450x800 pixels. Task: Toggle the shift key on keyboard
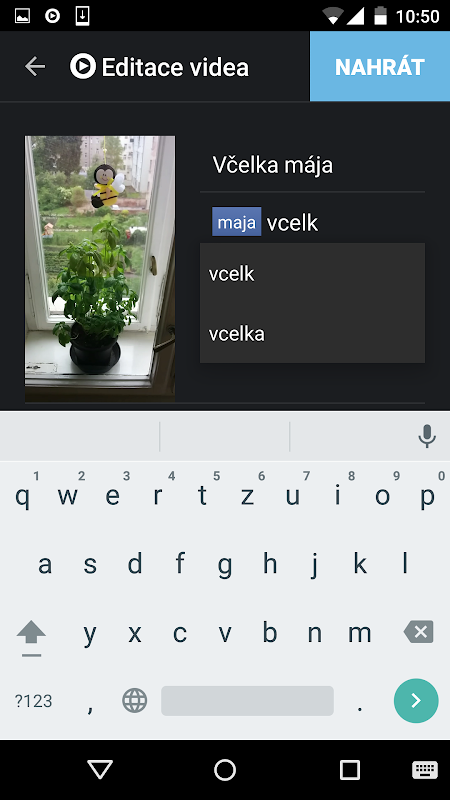(31, 636)
